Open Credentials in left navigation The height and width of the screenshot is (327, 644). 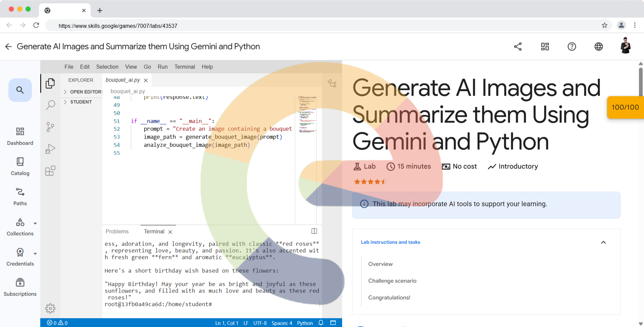tap(20, 257)
